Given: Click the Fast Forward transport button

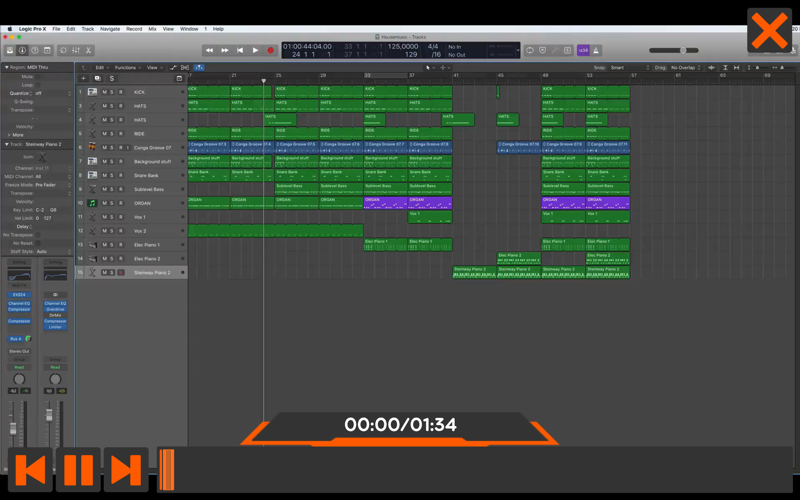Looking at the screenshot, I should click(x=224, y=50).
